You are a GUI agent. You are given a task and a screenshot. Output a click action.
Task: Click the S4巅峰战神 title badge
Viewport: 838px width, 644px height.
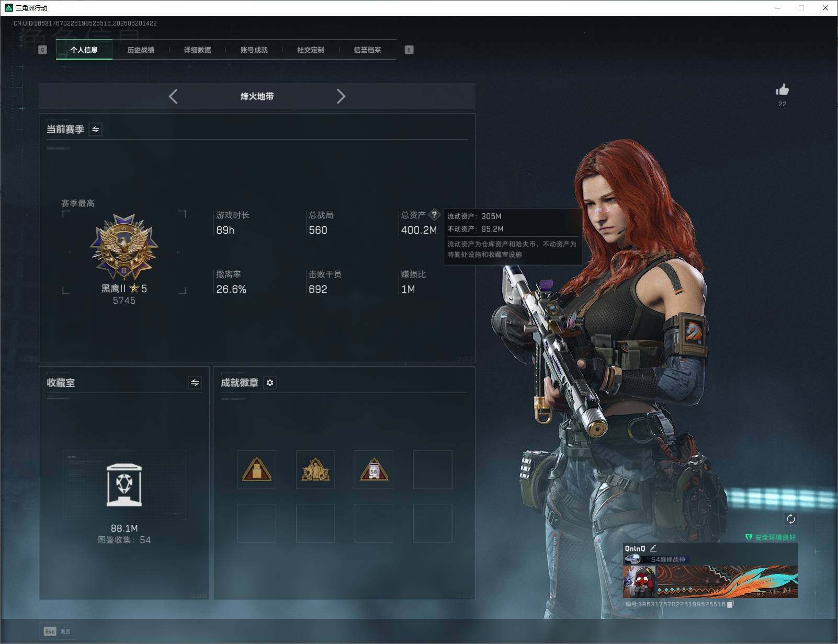point(656,559)
